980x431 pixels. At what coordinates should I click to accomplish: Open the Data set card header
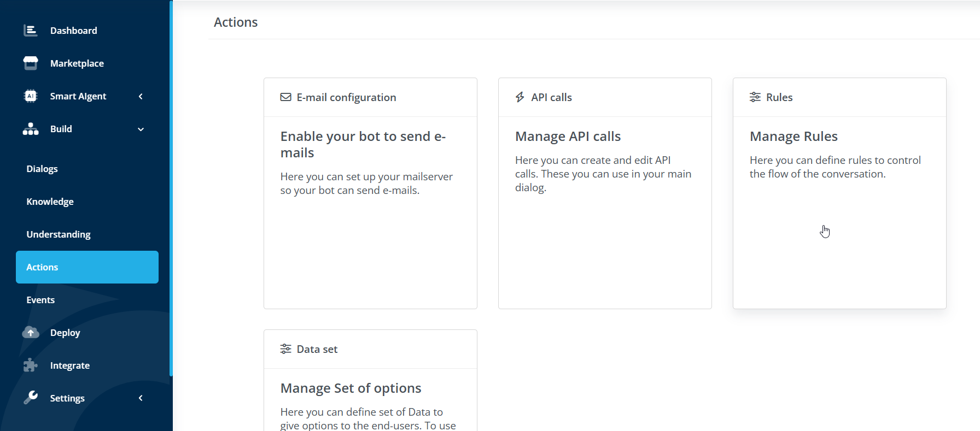tap(370, 349)
